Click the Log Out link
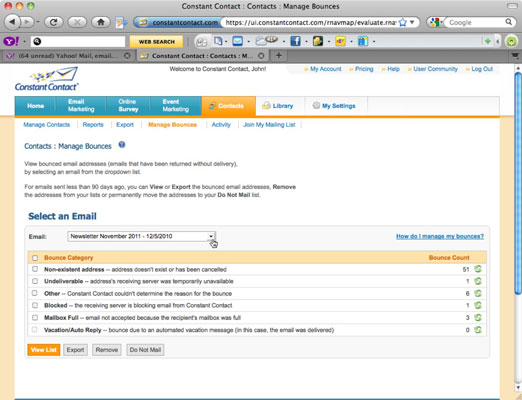Viewport: 522px width, 400px height. (x=482, y=69)
